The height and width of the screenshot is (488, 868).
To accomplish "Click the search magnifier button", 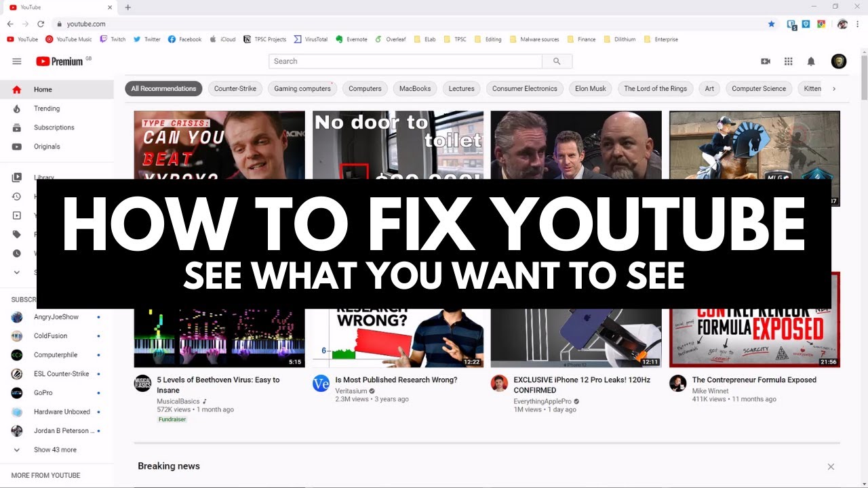I will click(x=557, y=61).
